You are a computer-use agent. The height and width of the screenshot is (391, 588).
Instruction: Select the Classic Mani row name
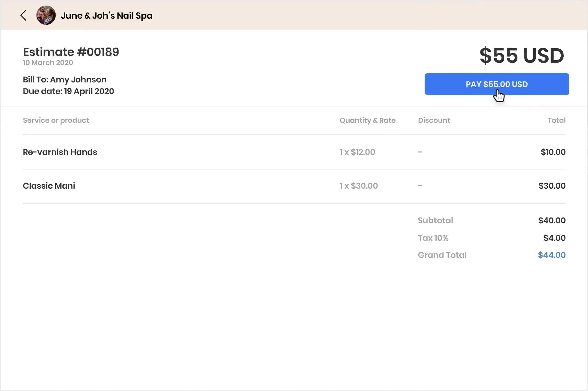click(x=49, y=186)
